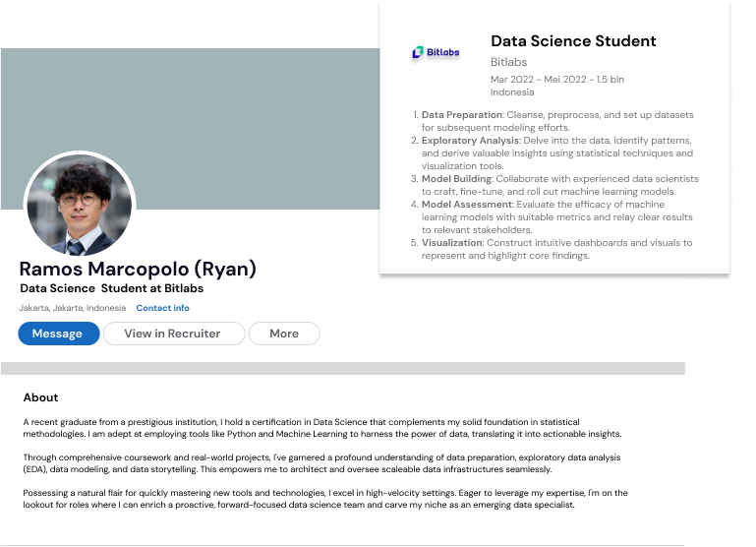The height and width of the screenshot is (547, 756).
Task: Click the Bitlabs company name under job title
Action: [509, 62]
